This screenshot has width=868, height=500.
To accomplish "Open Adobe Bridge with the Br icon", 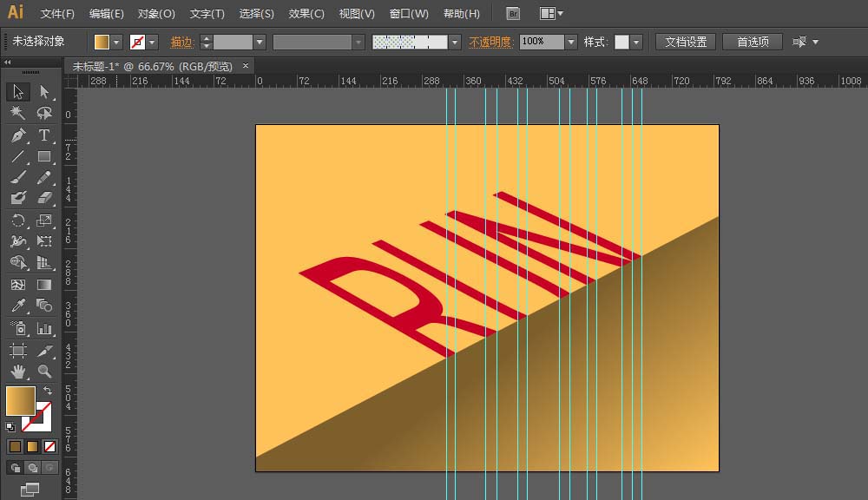I will [513, 14].
